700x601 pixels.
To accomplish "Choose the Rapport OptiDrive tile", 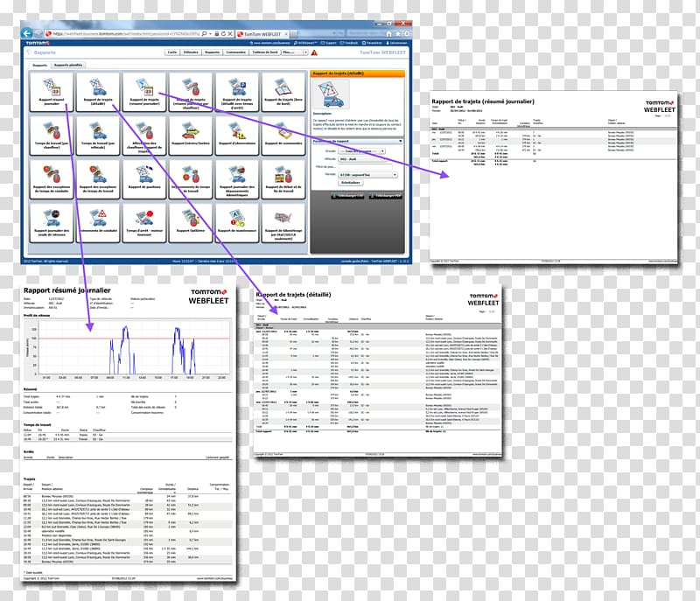I will click(191, 223).
